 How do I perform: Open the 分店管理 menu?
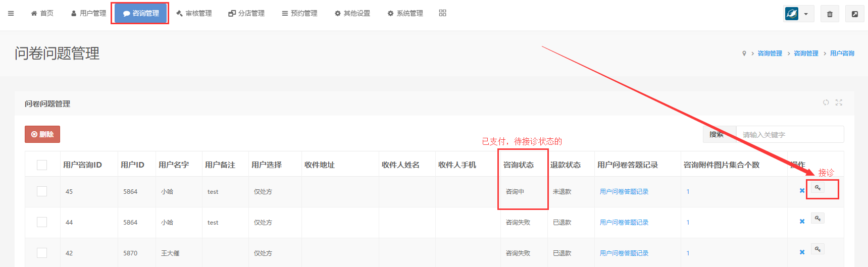tap(246, 13)
